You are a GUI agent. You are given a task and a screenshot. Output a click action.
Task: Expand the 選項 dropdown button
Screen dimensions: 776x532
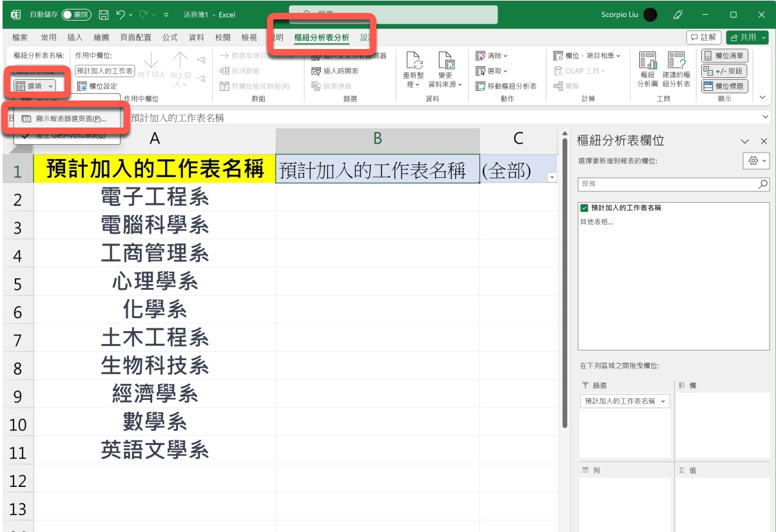click(x=35, y=85)
